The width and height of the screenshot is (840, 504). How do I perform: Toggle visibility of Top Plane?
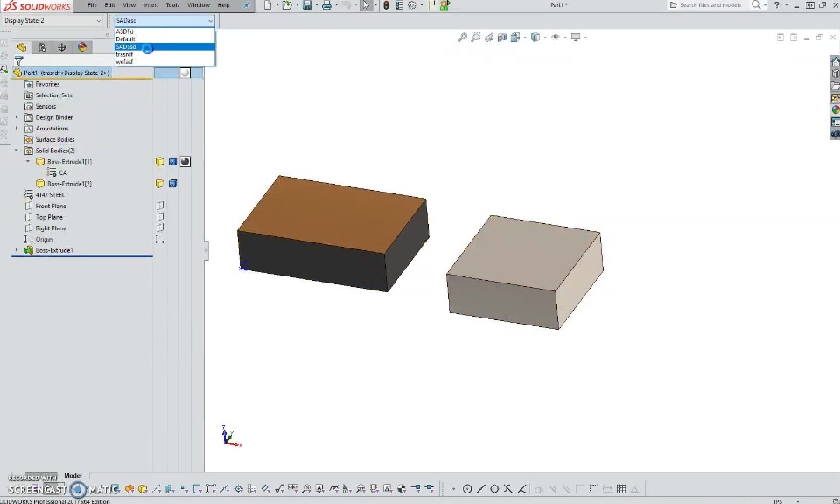(159, 217)
